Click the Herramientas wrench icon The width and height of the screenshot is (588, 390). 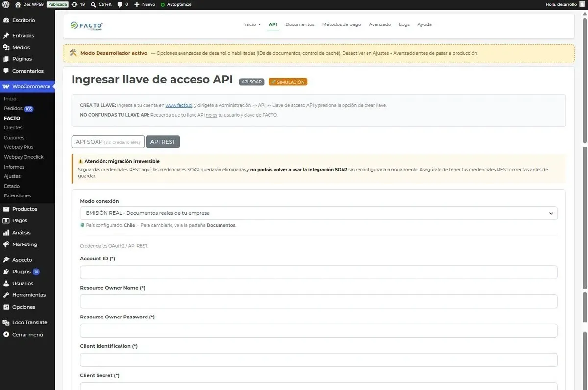(6, 295)
